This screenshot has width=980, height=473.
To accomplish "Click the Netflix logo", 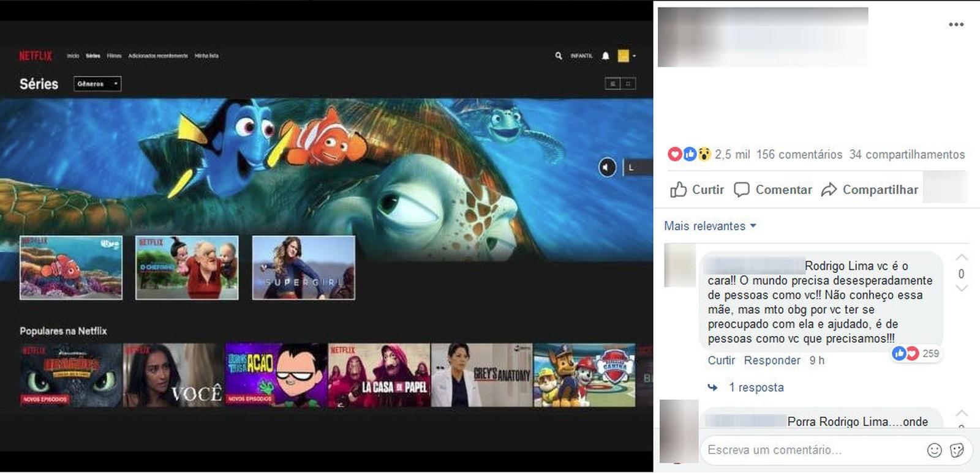I will coord(36,56).
